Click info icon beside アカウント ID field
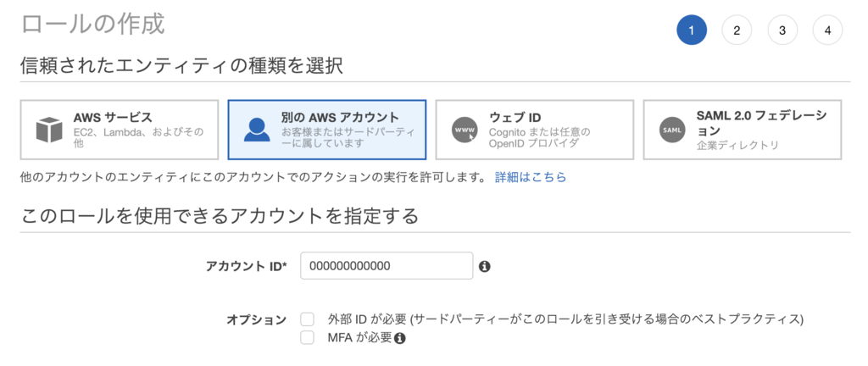Viewport: 868px width, 366px height. [485, 266]
